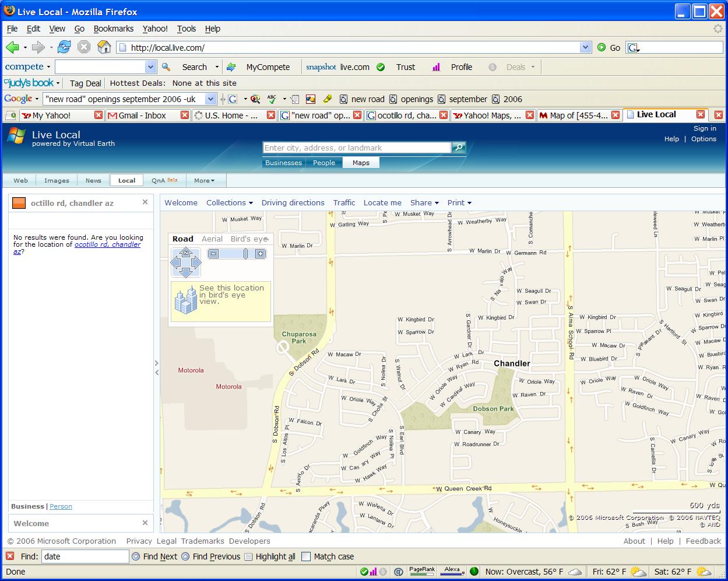Click the zoom out minus icon
This screenshot has width=728, height=581.
click(213, 253)
